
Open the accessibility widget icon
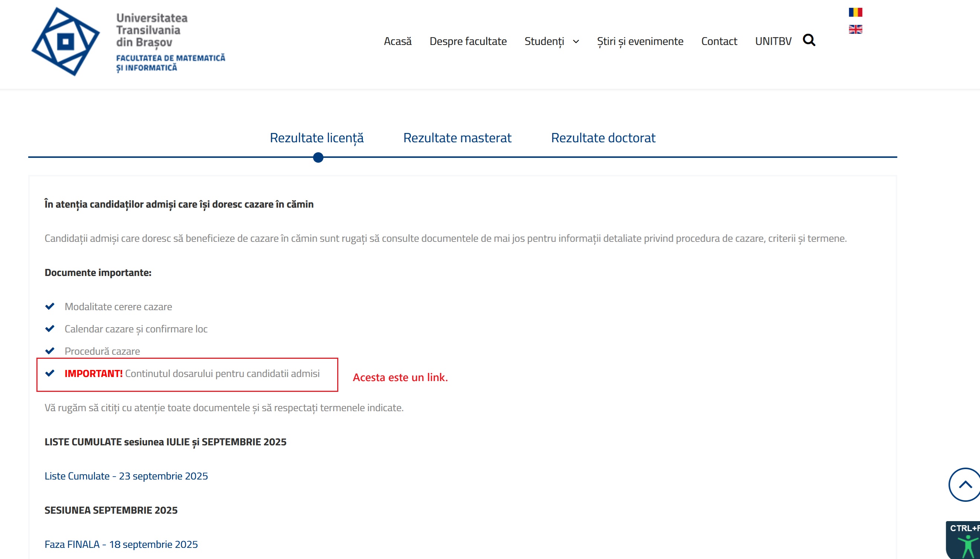pyautogui.click(x=967, y=545)
